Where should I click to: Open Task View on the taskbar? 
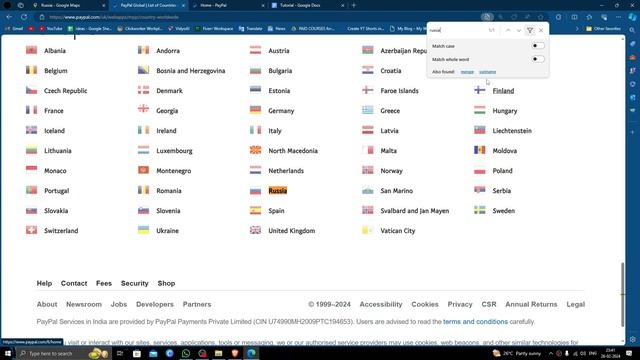point(120,353)
